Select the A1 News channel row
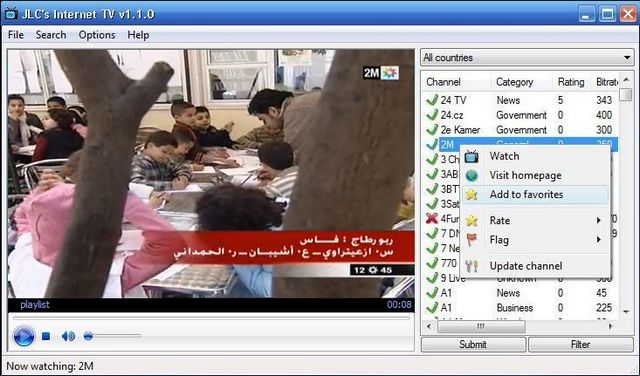 coord(521,293)
